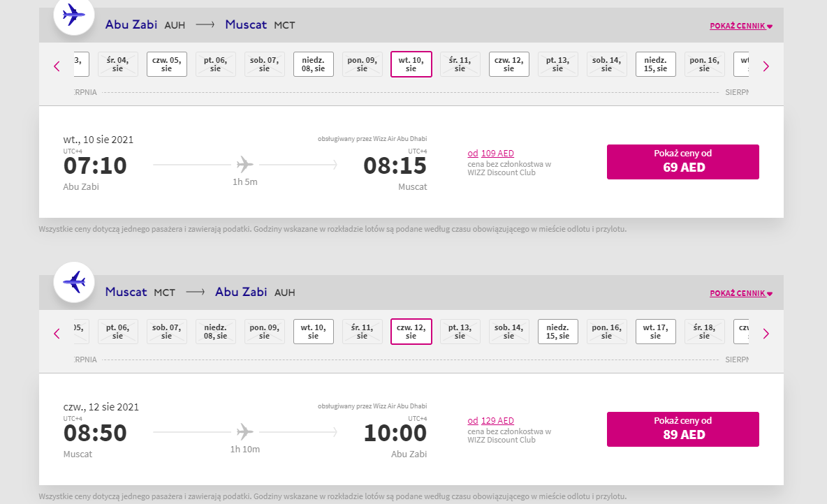This screenshot has height=504, width=827.
Task: Click plane icon on 08:50 flight route line
Action: [244, 432]
